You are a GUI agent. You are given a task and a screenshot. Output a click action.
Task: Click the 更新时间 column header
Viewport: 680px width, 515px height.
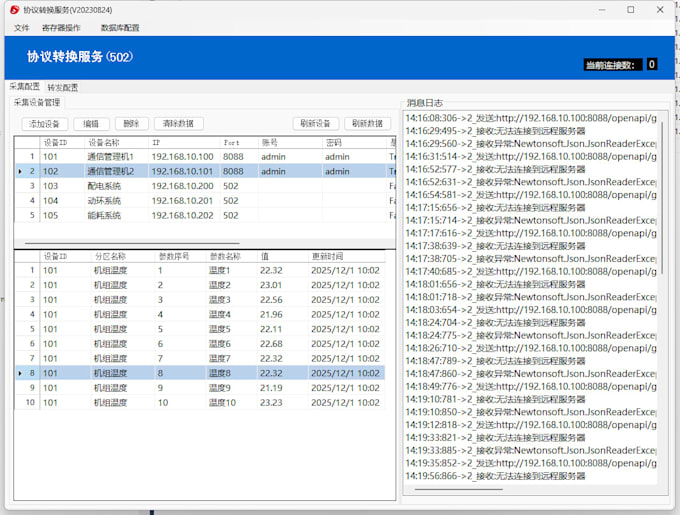[346, 256]
